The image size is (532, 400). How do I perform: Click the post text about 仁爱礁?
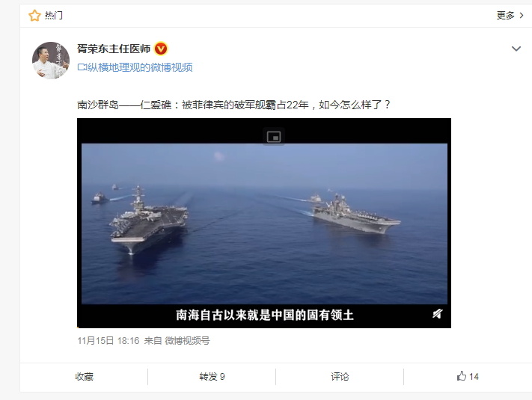coord(233,105)
